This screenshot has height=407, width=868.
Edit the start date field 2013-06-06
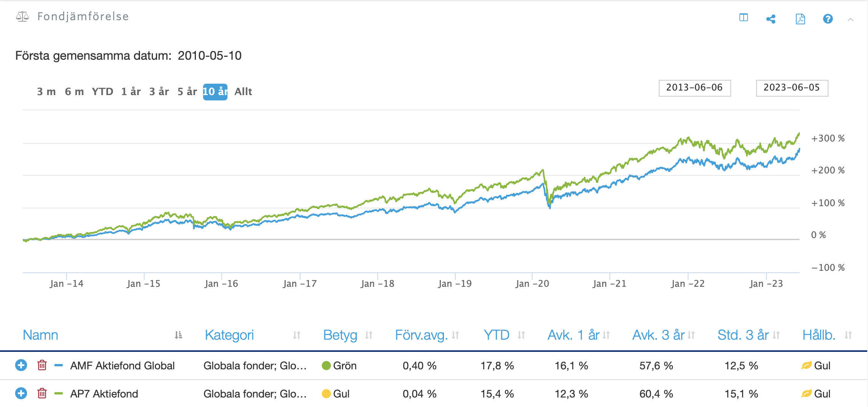[x=694, y=88]
